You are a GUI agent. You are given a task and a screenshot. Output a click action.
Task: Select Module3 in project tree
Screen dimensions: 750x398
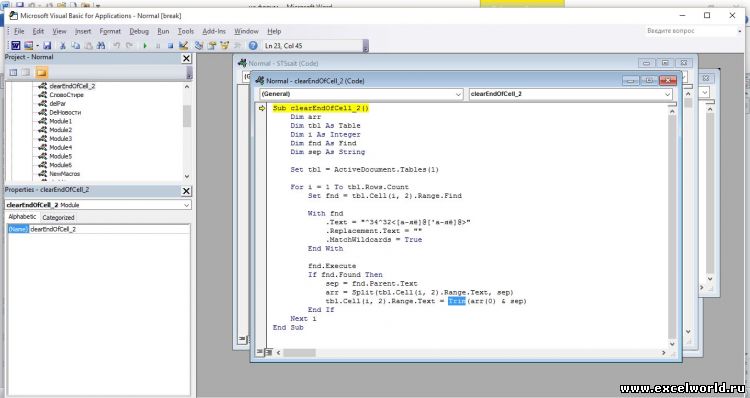pos(60,139)
